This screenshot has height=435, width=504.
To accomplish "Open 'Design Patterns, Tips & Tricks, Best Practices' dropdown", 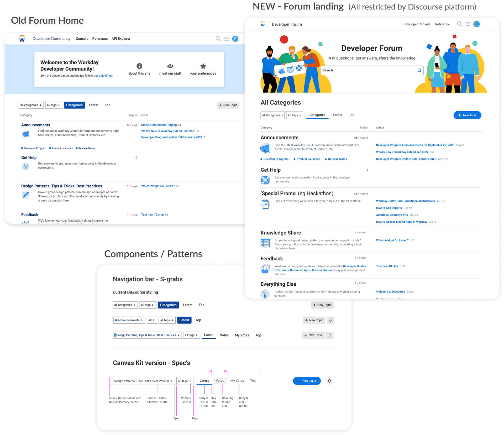I will tap(147, 335).
